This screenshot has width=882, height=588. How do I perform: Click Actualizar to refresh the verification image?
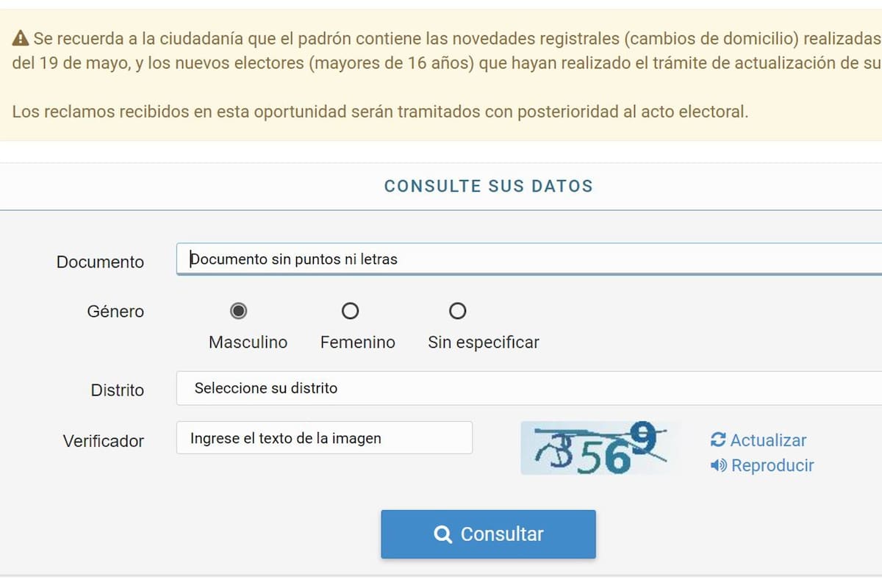click(x=769, y=440)
